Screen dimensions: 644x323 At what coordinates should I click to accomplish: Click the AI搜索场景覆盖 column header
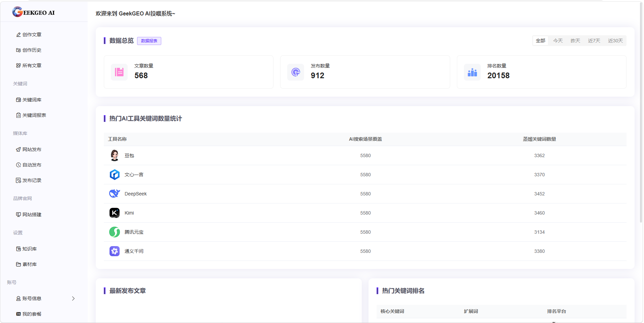[366, 139]
